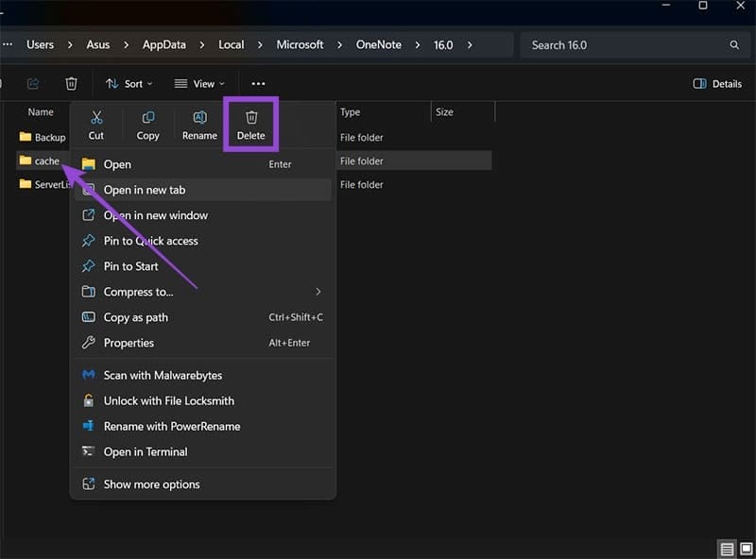The height and width of the screenshot is (559, 756).
Task: Switch to list view layout
Action: point(727,549)
